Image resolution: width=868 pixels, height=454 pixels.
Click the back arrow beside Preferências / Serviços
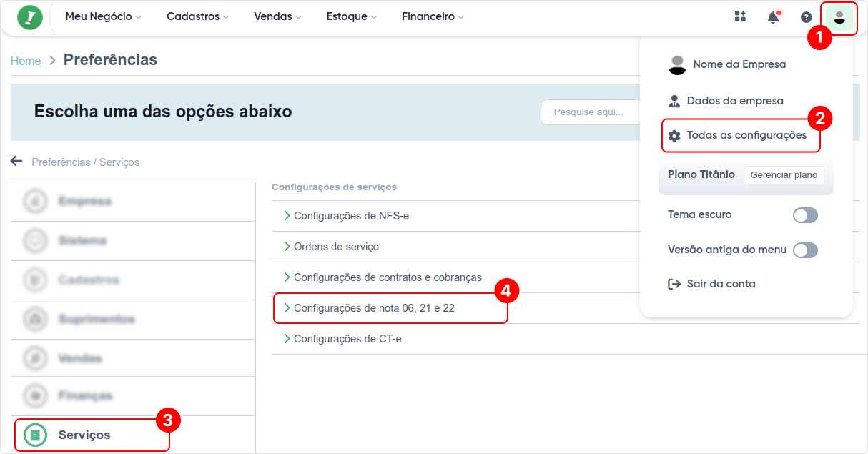click(x=16, y=161)
